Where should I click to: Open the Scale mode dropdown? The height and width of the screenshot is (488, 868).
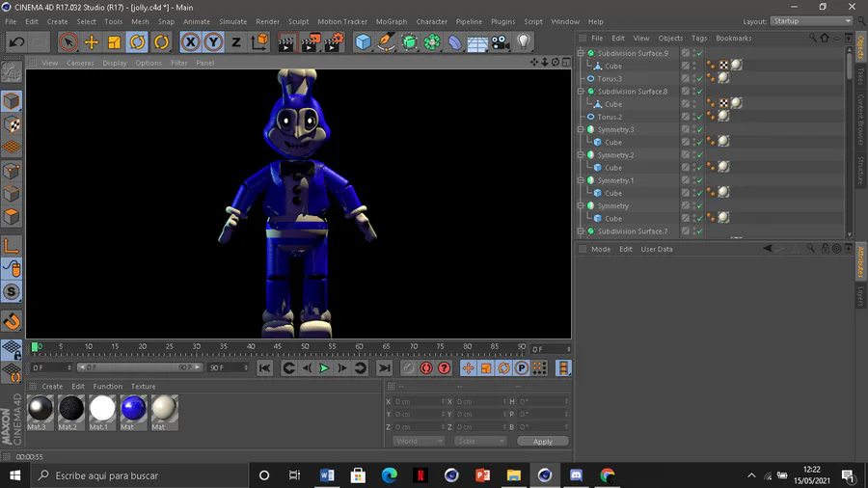480,441
